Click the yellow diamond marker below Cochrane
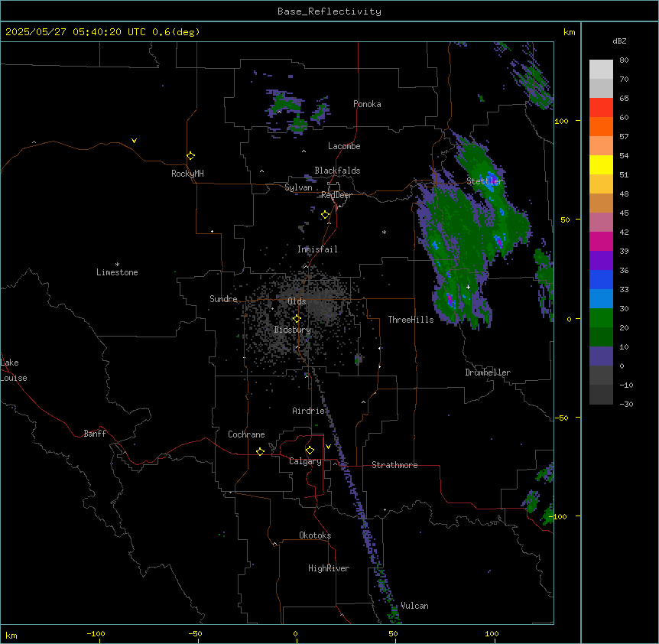659x644 pixels. [x=260, y=451]
